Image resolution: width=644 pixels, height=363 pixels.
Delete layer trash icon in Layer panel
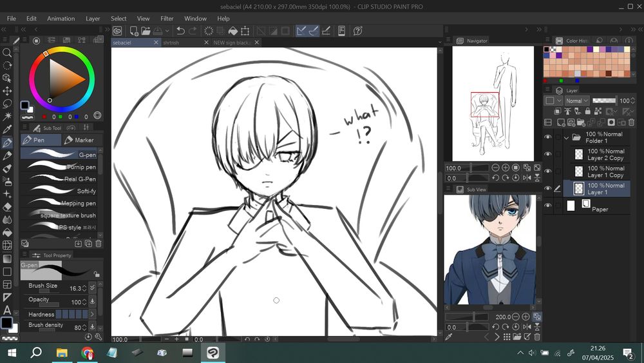coord(631,123)
